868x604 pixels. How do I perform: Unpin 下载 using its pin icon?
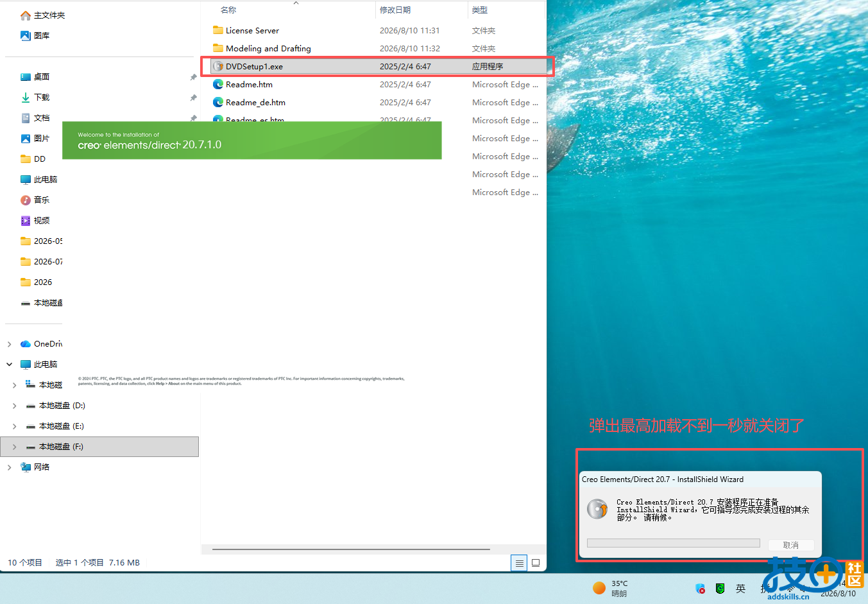(x=193, y=98)
